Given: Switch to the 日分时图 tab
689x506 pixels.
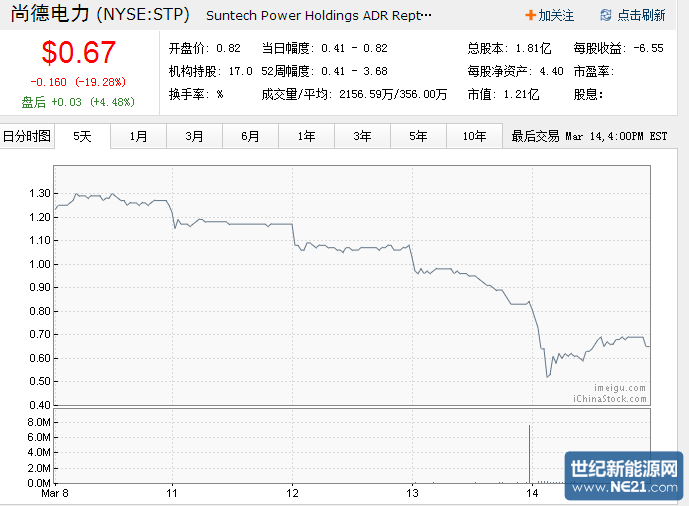Looking at the screenshot, I should pos(26,136).
